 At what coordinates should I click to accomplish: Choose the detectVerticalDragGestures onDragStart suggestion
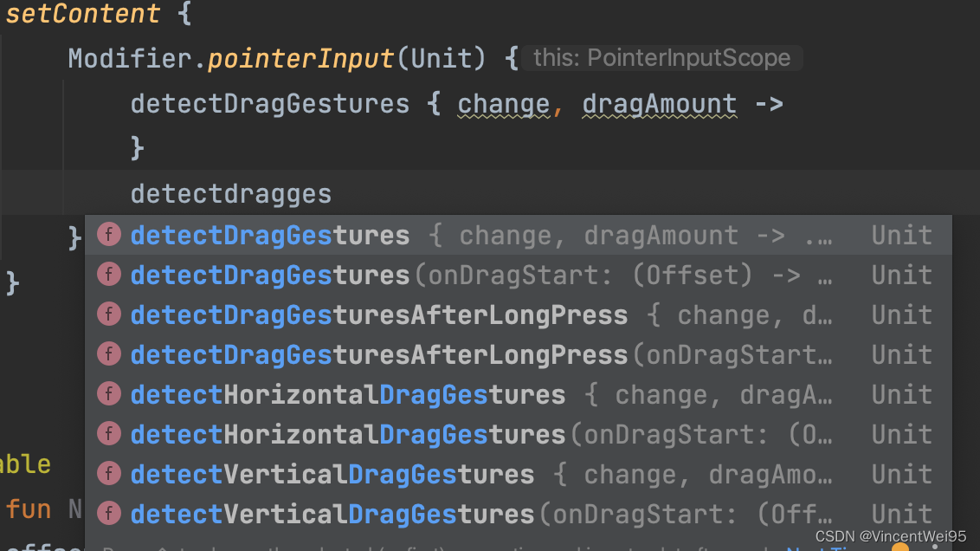332,514
